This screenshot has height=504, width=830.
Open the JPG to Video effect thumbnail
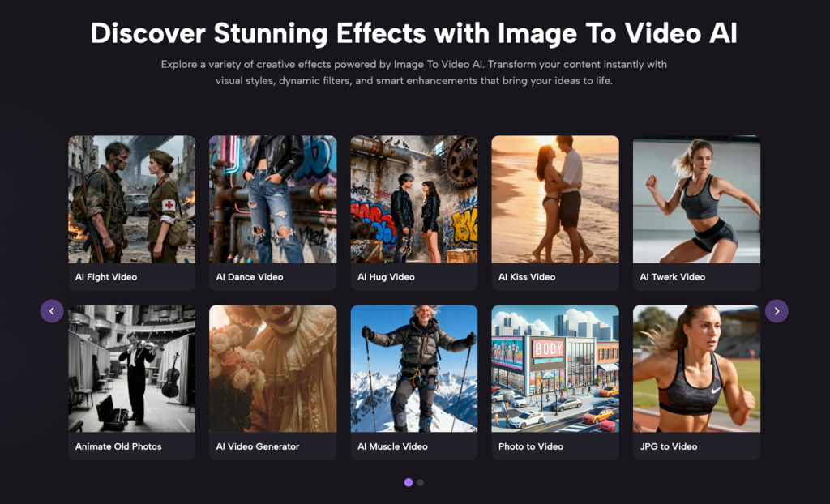tap(695, 369)
